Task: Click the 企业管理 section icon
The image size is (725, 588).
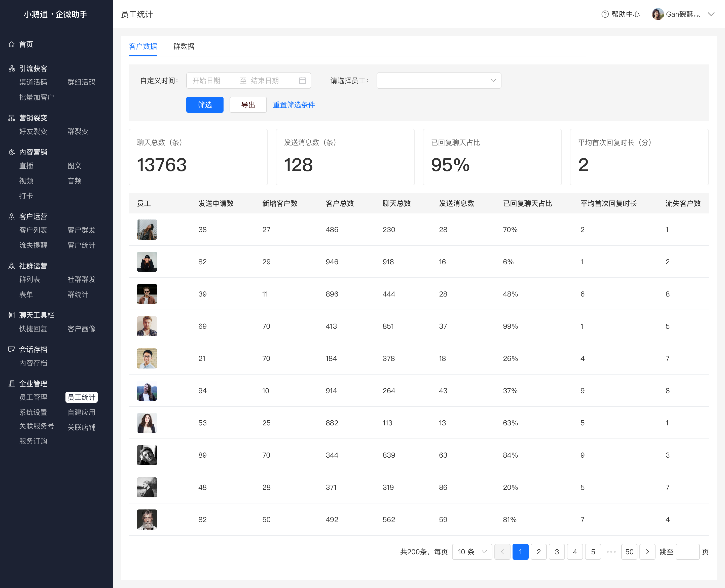Action: (12, 383)
